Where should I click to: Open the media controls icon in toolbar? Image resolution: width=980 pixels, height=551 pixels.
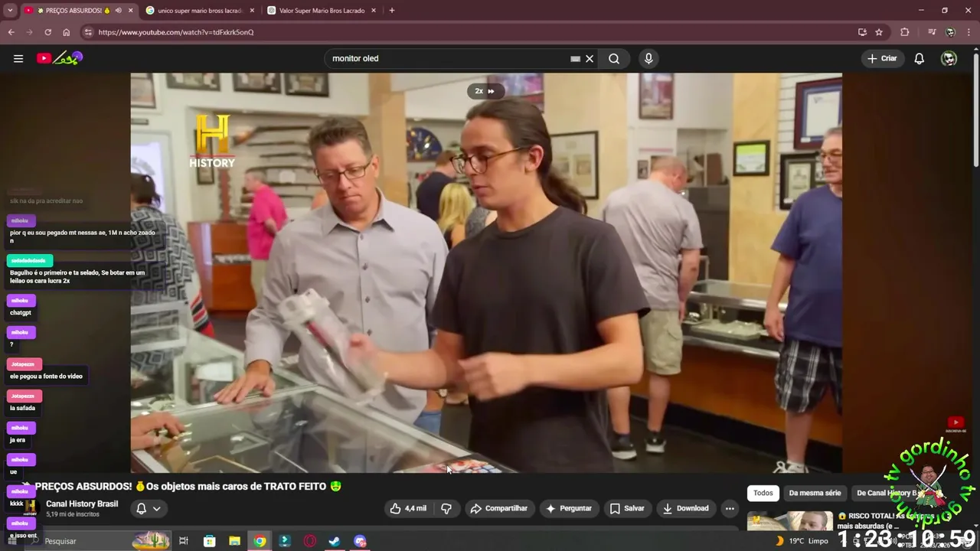pos(932,32)
